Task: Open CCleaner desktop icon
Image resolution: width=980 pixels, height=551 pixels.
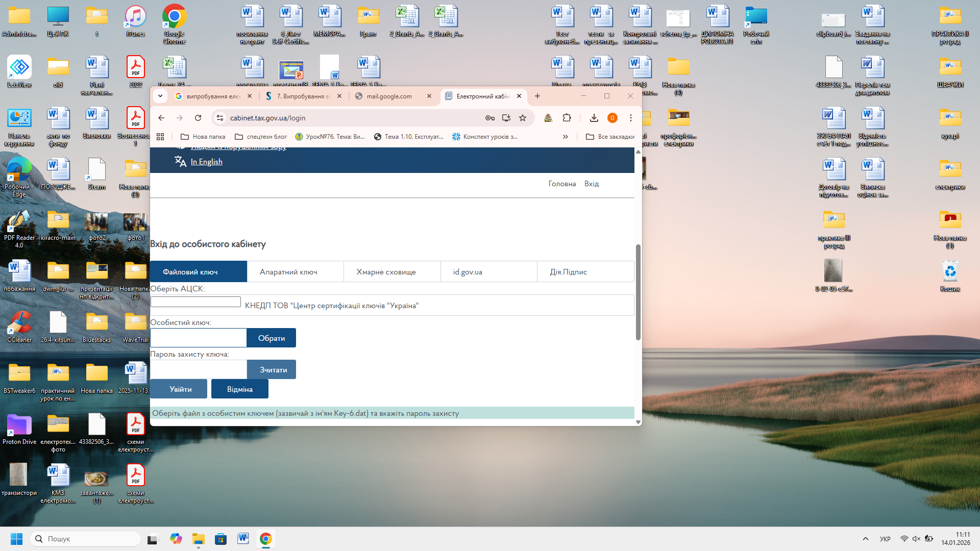Action: click(x=19, y=327)
